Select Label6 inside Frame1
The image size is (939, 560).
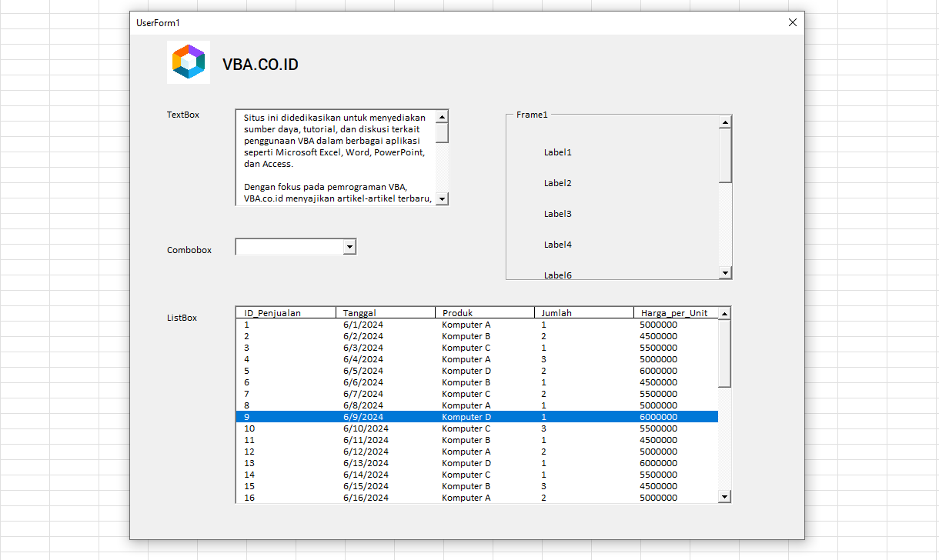click(x=557, y=275)
